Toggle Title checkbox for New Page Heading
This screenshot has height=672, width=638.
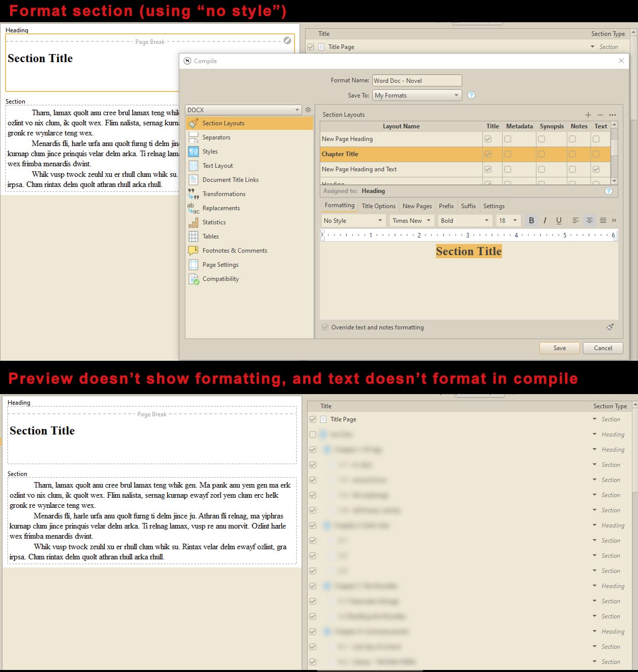coord(488,139)
